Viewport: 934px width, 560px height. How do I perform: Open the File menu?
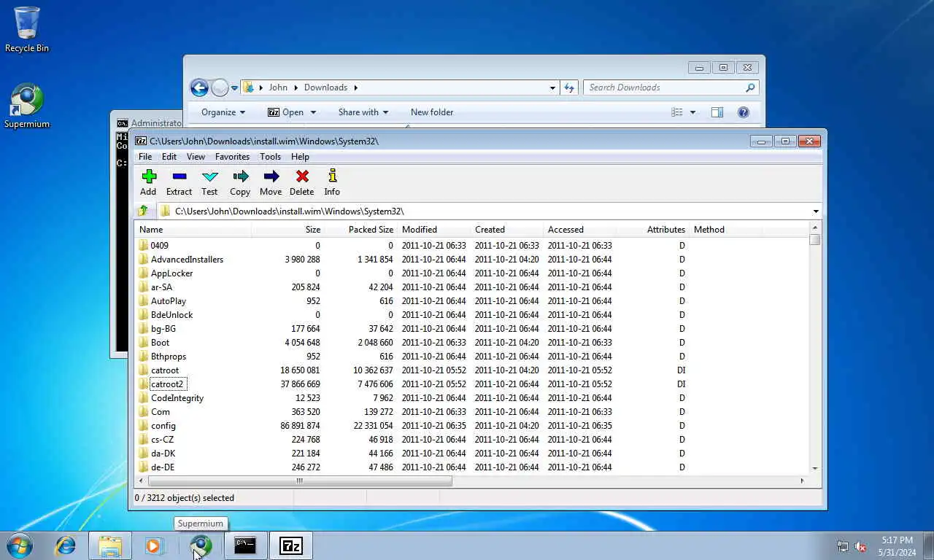pyautogui.click(x=145, y=157)
